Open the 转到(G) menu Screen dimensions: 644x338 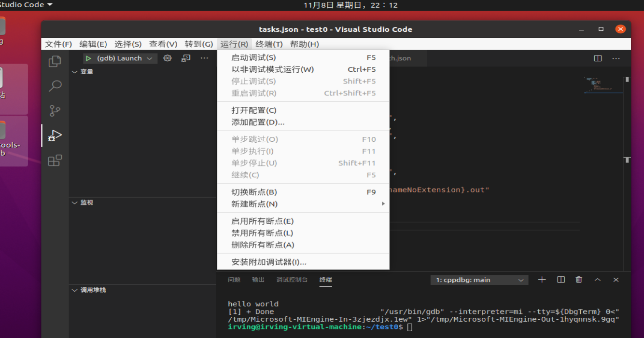point(199,44)
